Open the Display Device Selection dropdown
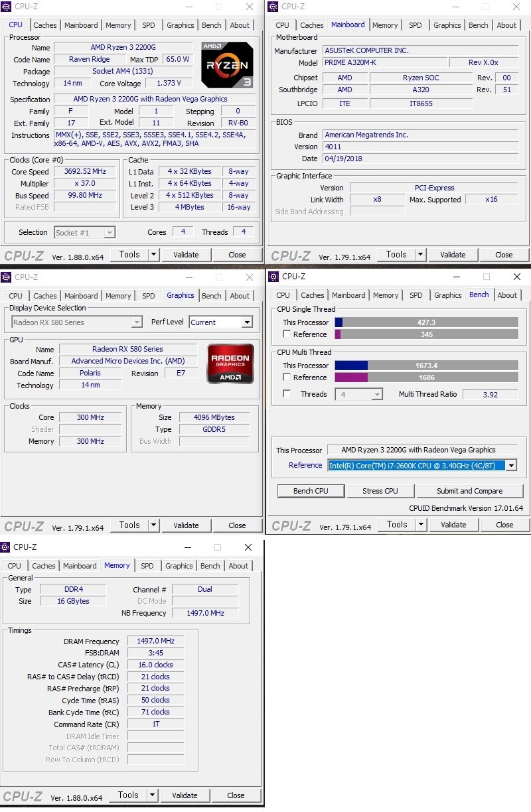531x812 pixels. [x=137, y=322]
